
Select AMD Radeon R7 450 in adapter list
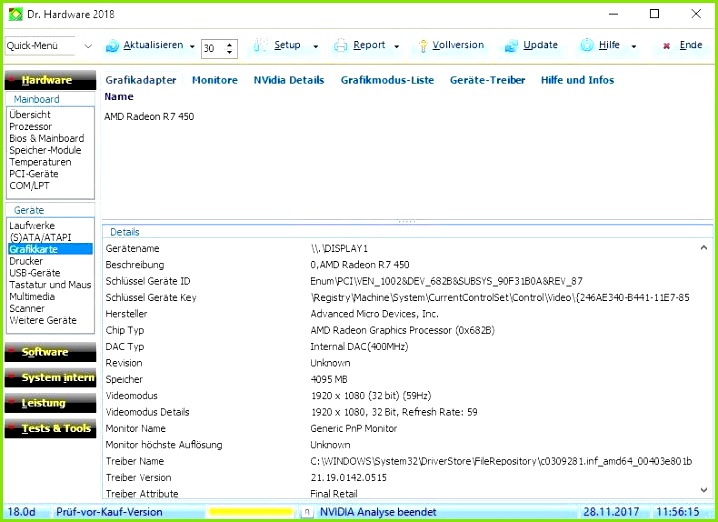point(149,117)
